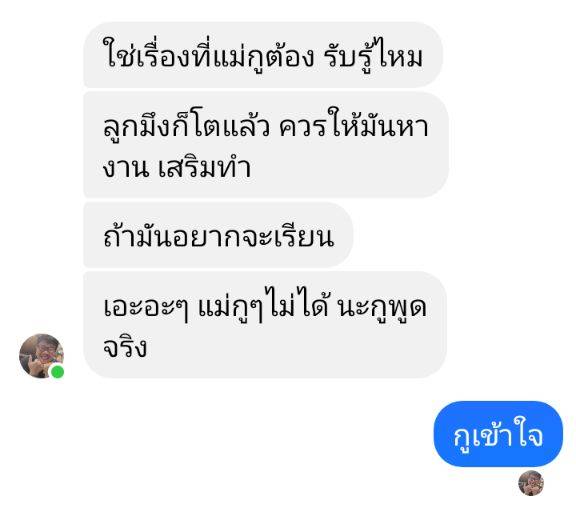Image resolution: width=576 pixels, height=514 pixels.
Task: Click "ลูกมึงก็โตแล้ว" in the second message
Action: pyautogui.click(x=186, y=126)
